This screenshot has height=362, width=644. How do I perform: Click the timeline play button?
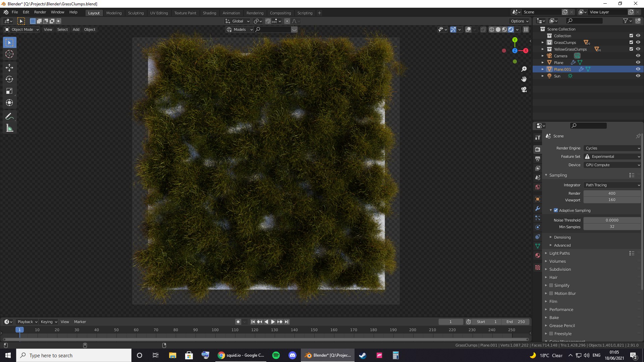pos(273,322)
